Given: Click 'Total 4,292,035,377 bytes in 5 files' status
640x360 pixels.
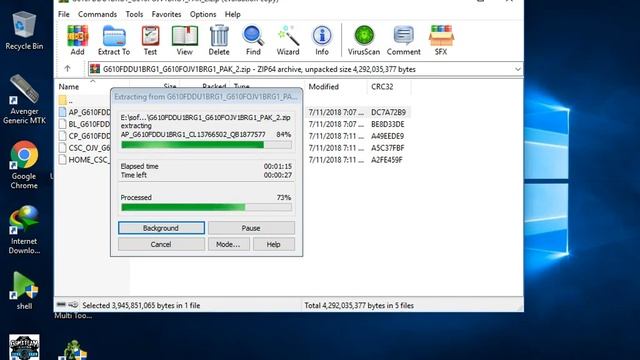Looking at the screenshot, I should pyautogui.click(x=359, y=305).
